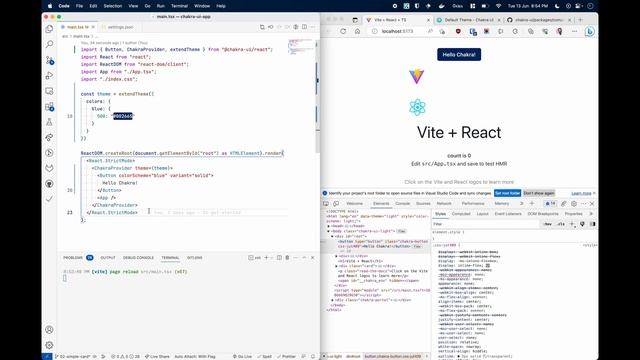
Task: Switch to the Debug Console tab
Action: [x=138, y=258]
